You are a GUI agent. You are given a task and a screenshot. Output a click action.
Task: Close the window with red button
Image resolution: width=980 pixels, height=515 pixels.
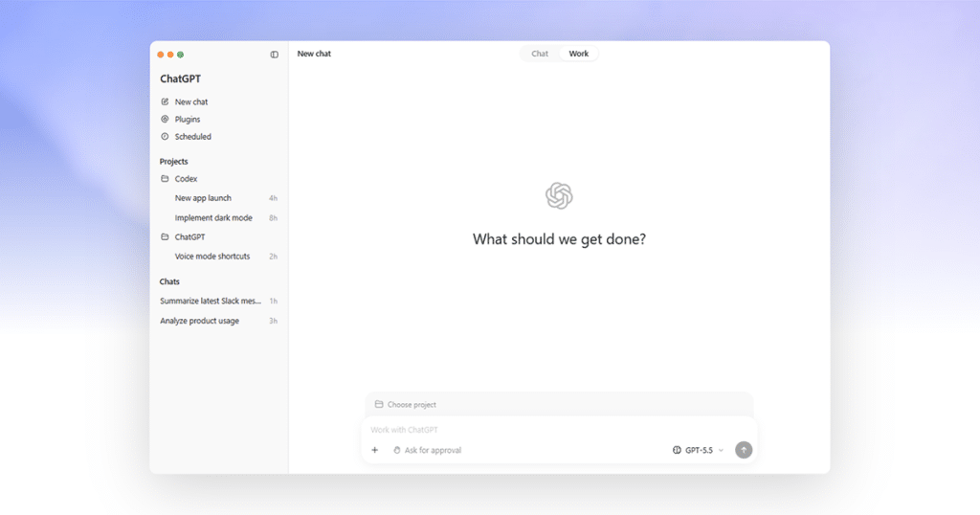161,55
